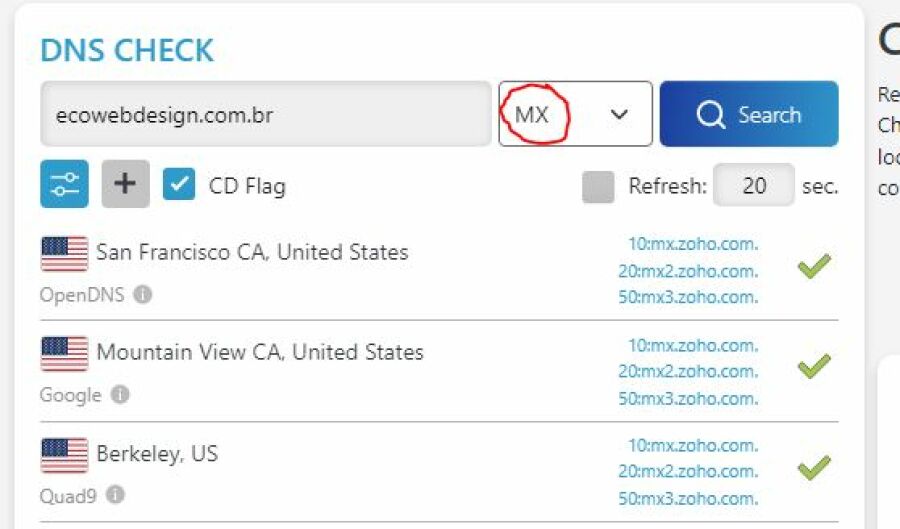This screenshot has height=529, width=900.
Task: Open the filter settings sliders icon
Action: [x=64, y=185]
